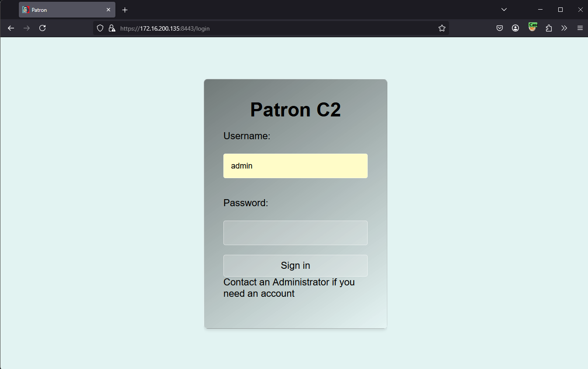The image size is (588, 369).
Task: Click the Username field containing admin
Action: [296, 166]
